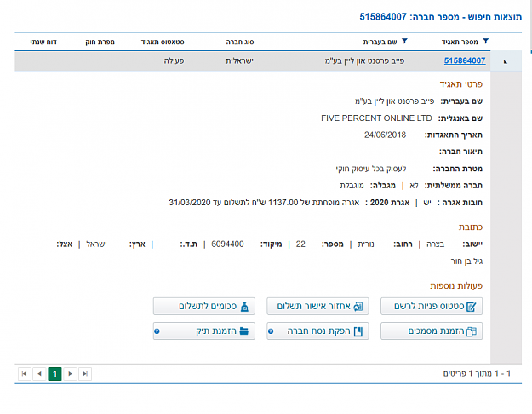
Task: Click page title תוצאות חיפוש
Action: point(495,17)
